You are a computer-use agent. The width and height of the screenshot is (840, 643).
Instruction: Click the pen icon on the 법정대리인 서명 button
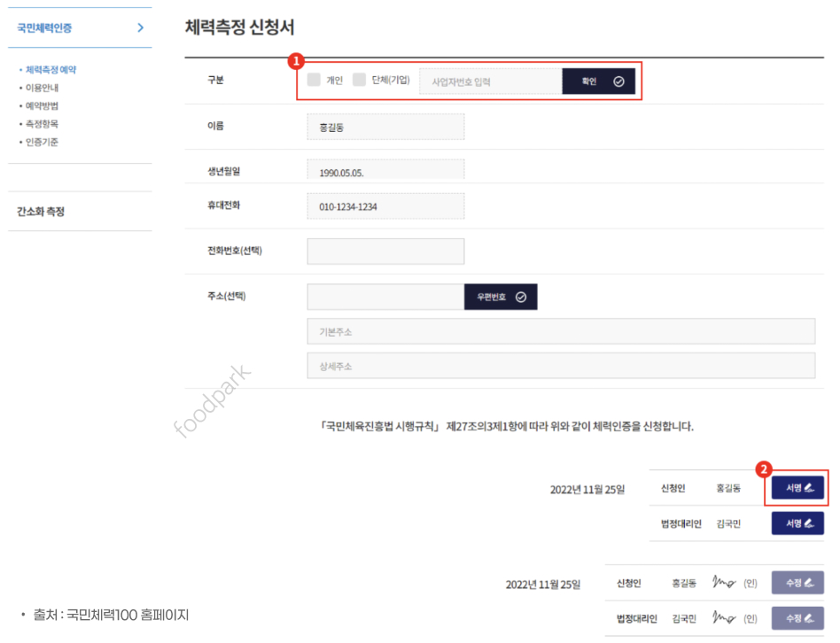[x=808, y=523]
